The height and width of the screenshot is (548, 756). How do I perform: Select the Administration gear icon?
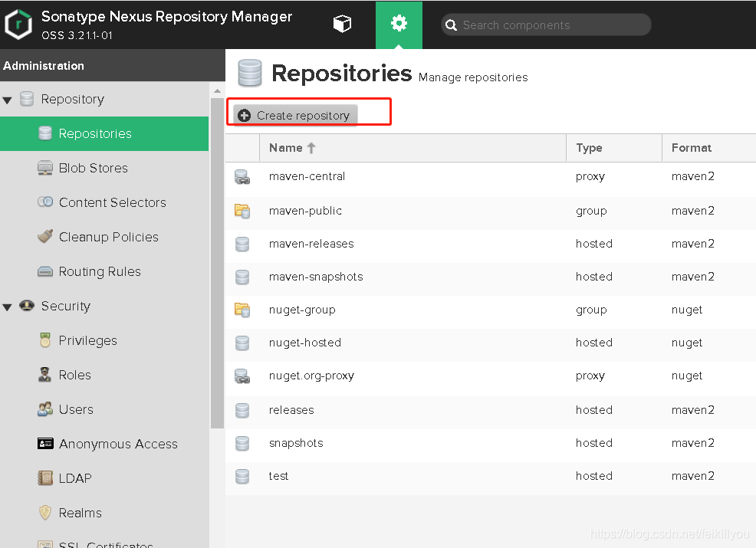coord(398,24)
